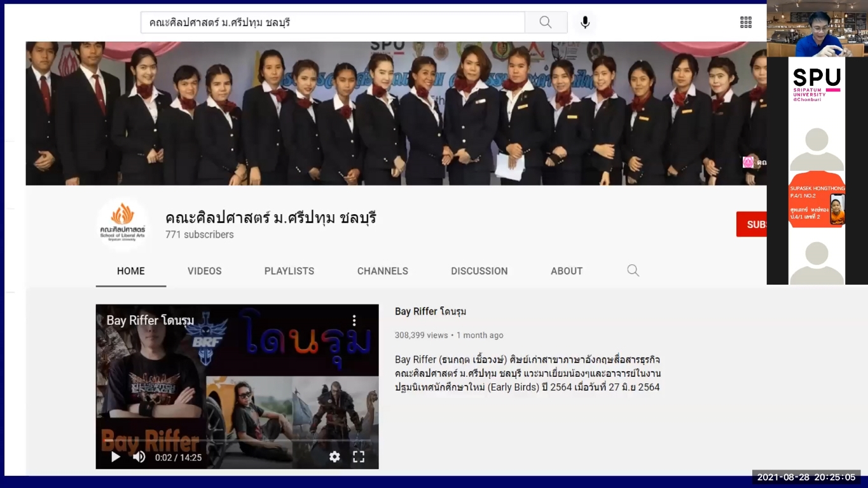
Task: Click the channel banner group photo
Action: point(396,113)
